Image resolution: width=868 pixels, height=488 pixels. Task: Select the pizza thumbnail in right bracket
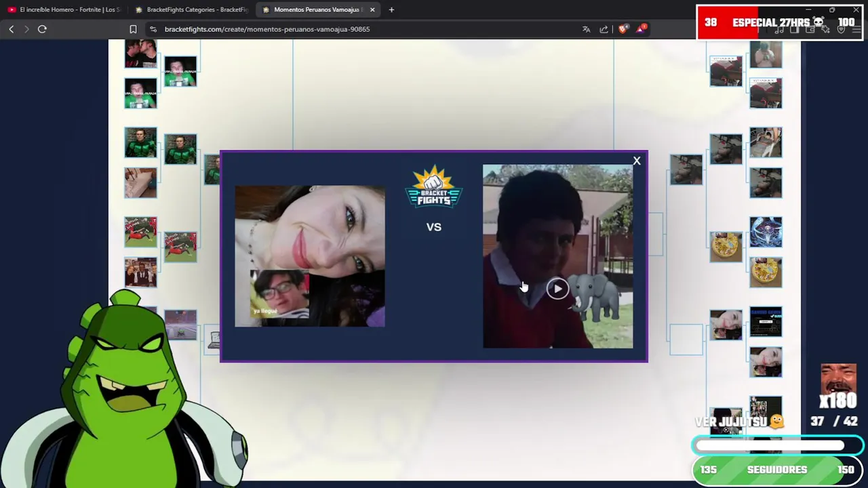tap(726, 247)
